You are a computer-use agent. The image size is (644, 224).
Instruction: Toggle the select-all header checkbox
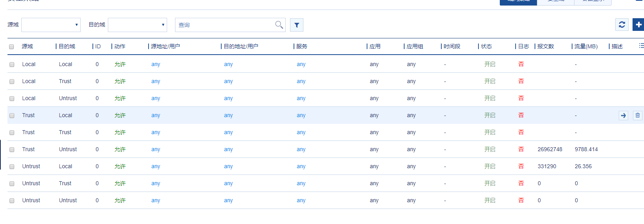(x=11, y=47)
